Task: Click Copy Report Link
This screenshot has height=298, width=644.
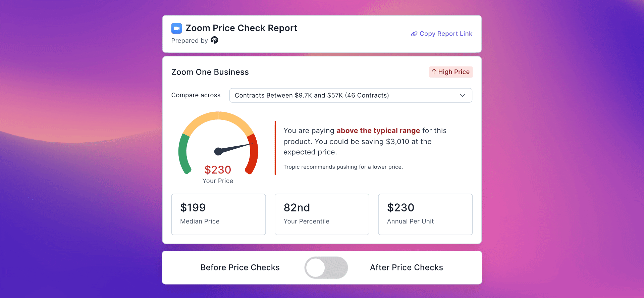Action: pos(446,34)
